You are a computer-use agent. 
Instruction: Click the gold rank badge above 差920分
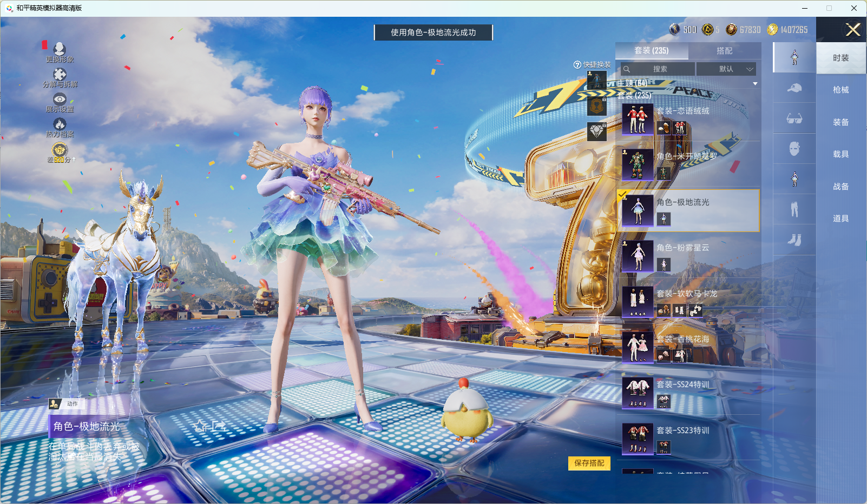60,149
